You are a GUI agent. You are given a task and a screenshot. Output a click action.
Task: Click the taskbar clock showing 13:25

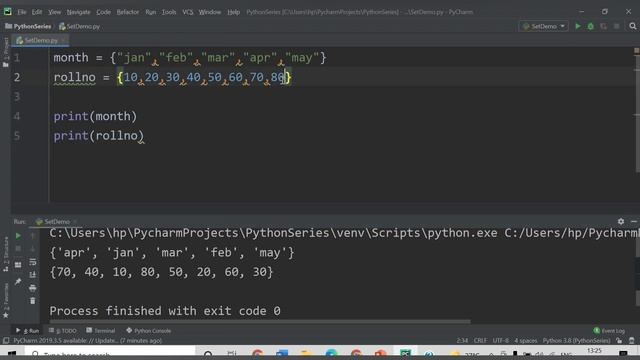tap(594, 351)
